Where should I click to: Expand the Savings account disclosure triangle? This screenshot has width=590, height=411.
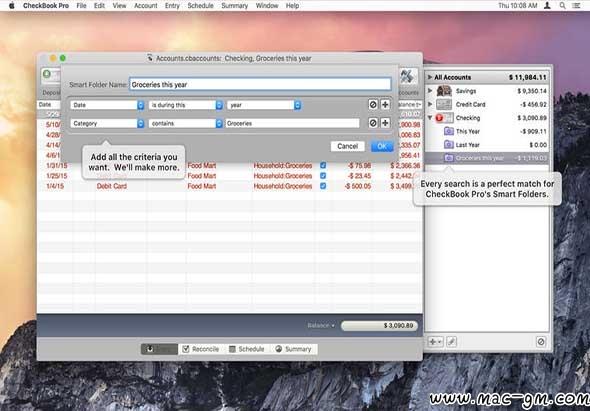(430, 91)
